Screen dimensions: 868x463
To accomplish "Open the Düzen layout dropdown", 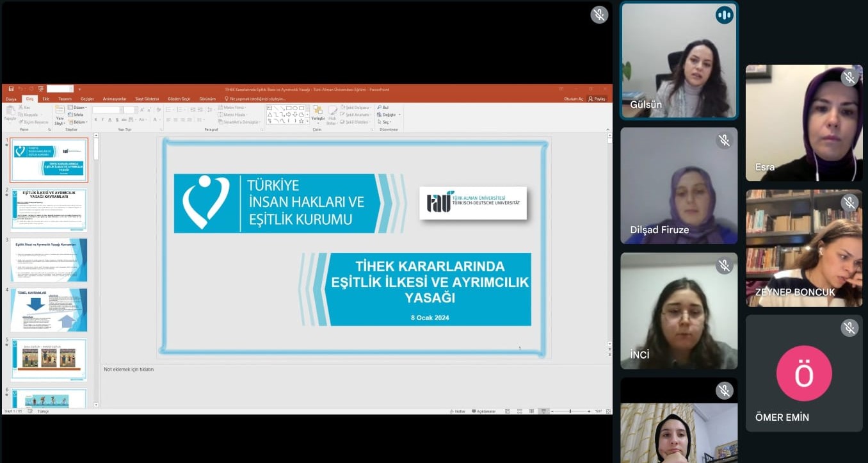I will 78,108.
